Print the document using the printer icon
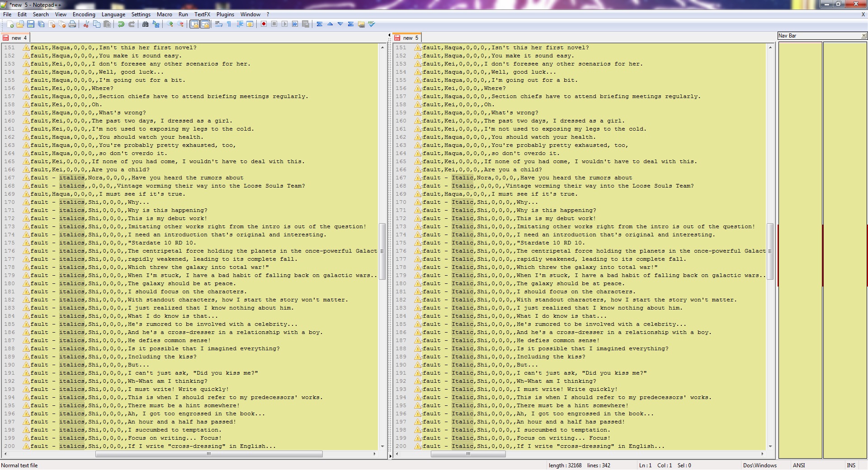The image size is (868, 470). 72,24
